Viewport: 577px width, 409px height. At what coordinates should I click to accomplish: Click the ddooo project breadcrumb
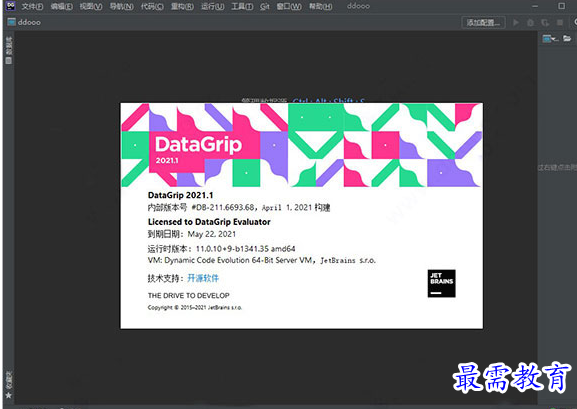pos(24,22)
